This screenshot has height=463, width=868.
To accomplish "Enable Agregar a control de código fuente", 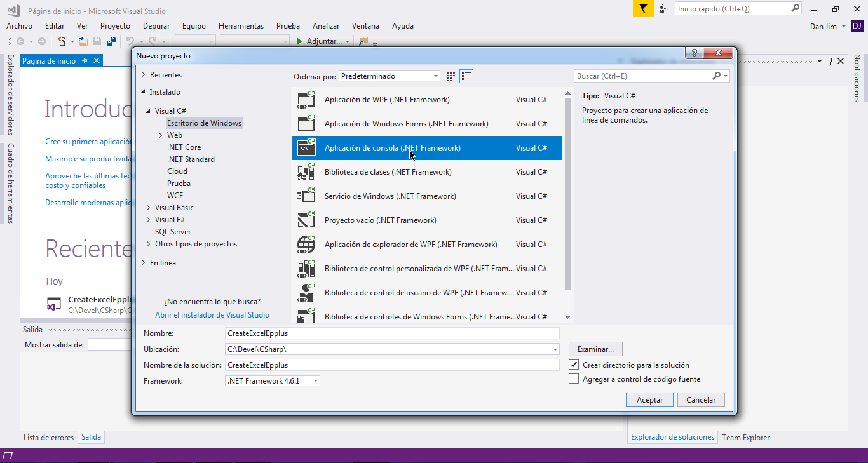I will (574, 379).
